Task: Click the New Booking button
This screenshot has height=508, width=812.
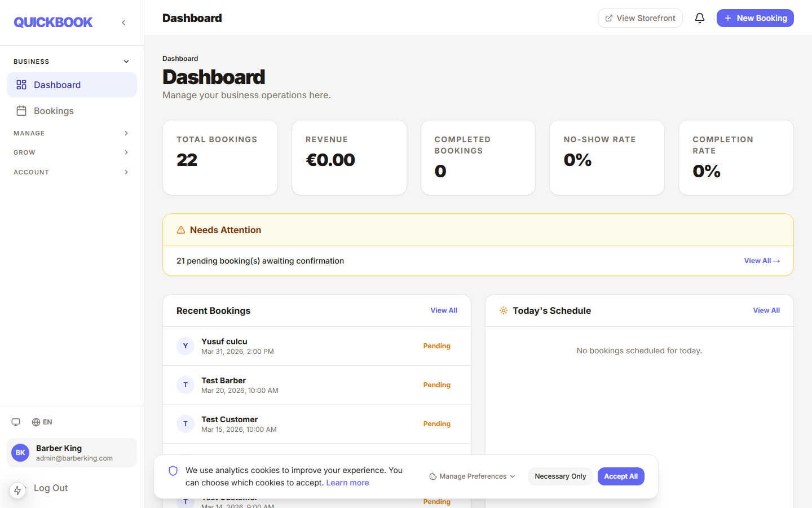Action: [x=755, y=18]
